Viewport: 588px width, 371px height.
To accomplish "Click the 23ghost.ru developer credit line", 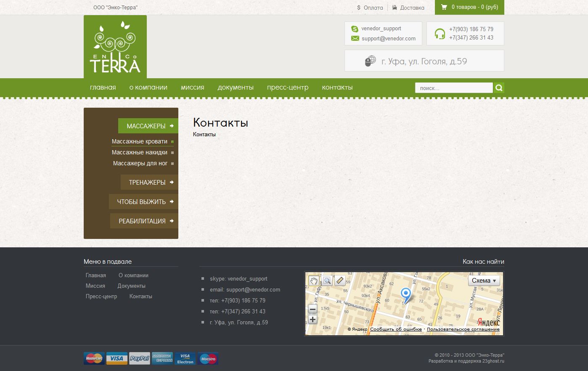I will 466,361.
